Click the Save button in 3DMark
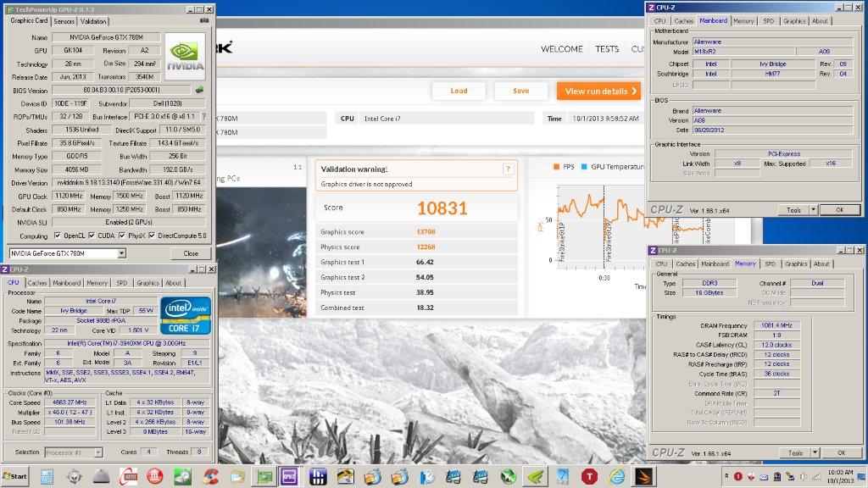The image size is (868, 488). pos(521,91)
